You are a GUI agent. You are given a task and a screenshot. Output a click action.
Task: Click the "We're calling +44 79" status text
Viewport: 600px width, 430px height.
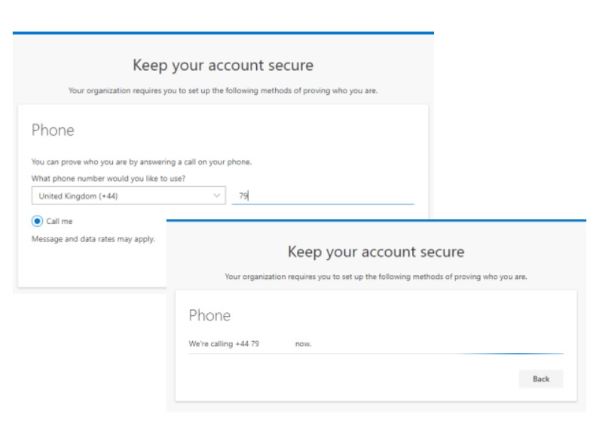point(224,344)
